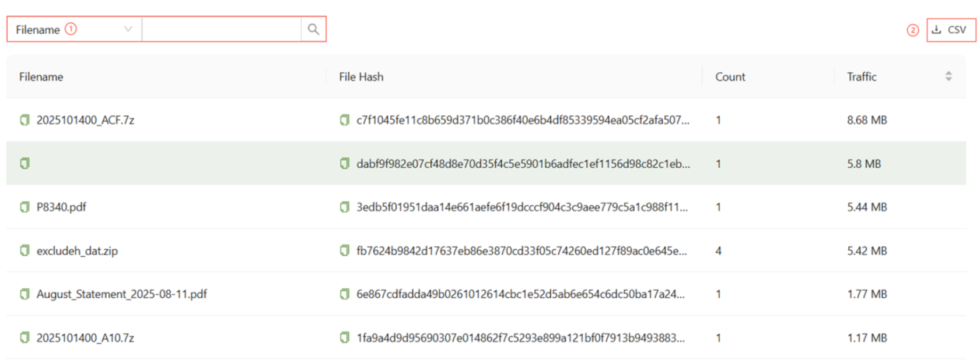The image size is (980, 360).
Task: Click the Filename column header
Action: [x=41, y=77]
